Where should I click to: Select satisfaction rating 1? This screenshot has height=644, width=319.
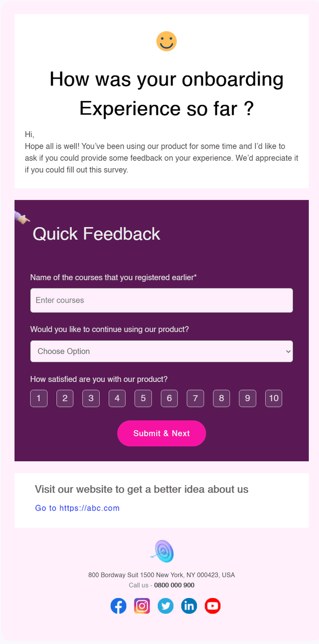tap(39, 398)
